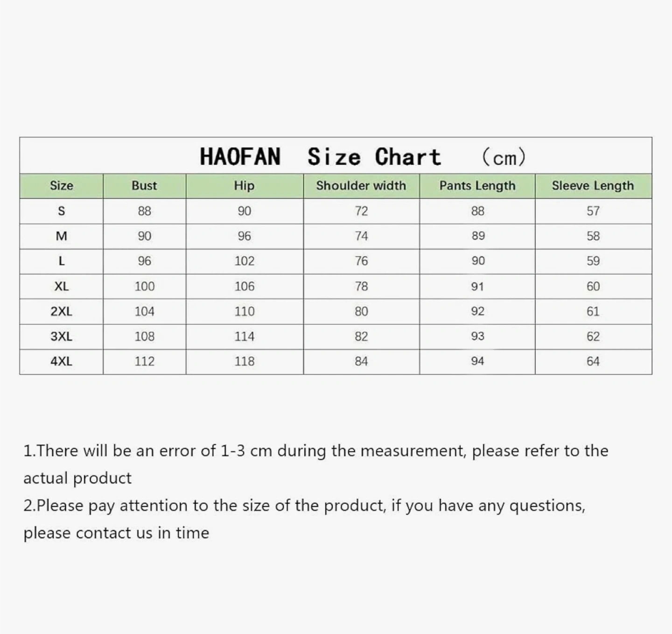Click the measurement error note text
Viewport: 672px width, 634px height.
coord(315,451)
